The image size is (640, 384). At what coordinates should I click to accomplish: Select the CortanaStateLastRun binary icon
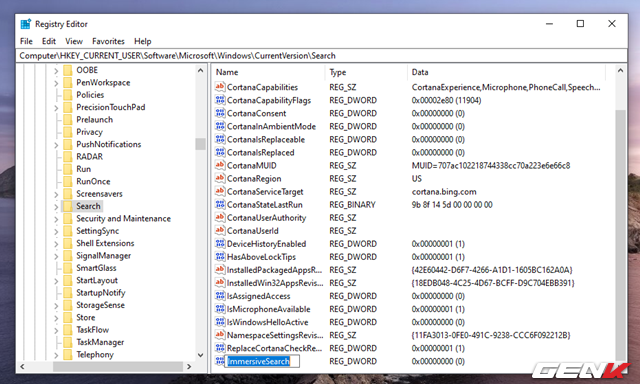pyautogui.click(x=220, y=204)
